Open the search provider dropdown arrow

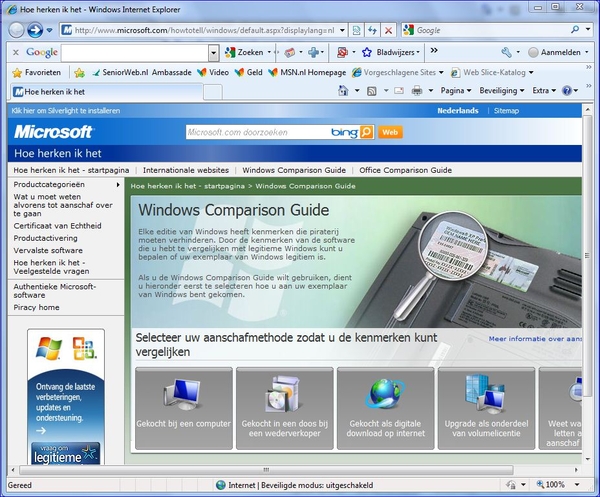(588, 29)
